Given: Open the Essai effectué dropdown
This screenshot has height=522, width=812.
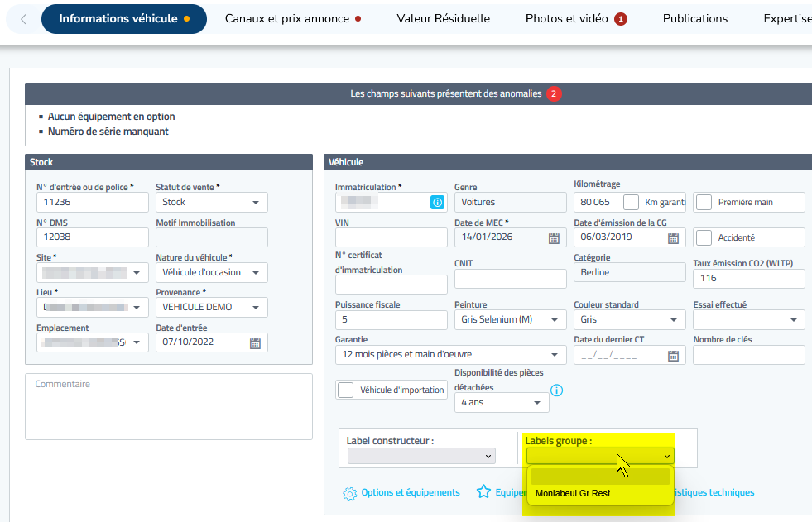Looking at the screenshot, I should pyautogui.click(x=749, y=319).
